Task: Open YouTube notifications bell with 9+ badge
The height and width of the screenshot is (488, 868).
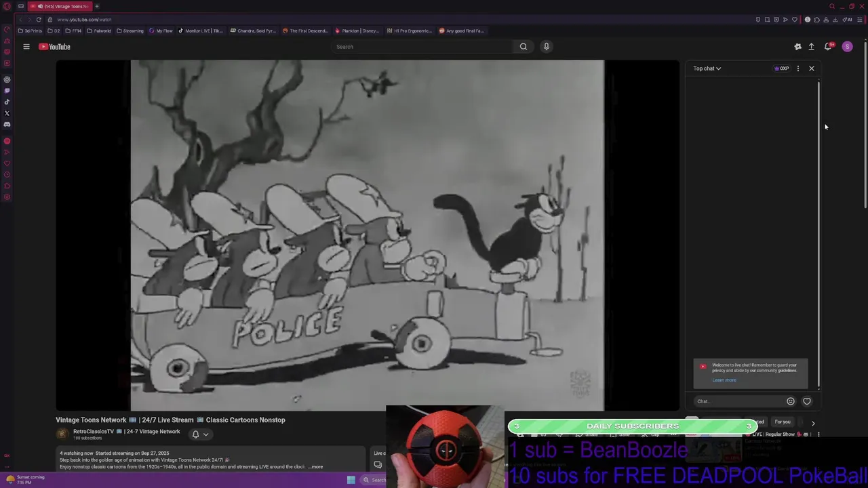Action: click(828, 47)
